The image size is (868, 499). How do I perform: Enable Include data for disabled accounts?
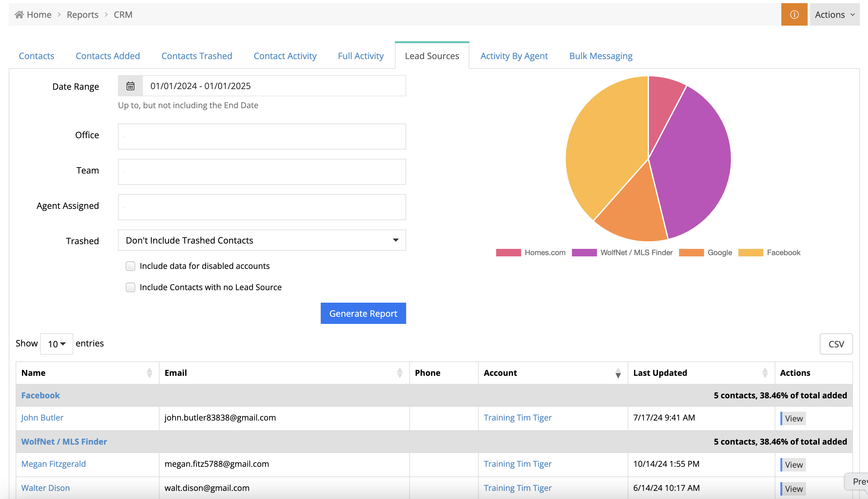point(130,266)
